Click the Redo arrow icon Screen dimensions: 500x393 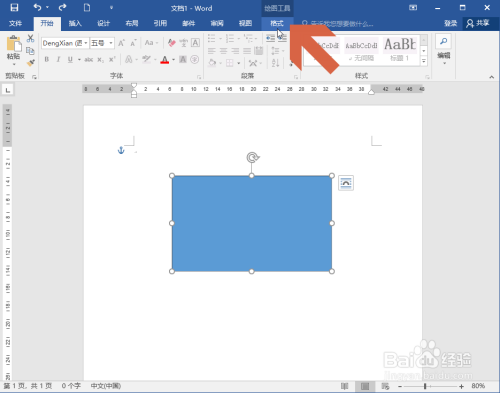tap(62, 7)
